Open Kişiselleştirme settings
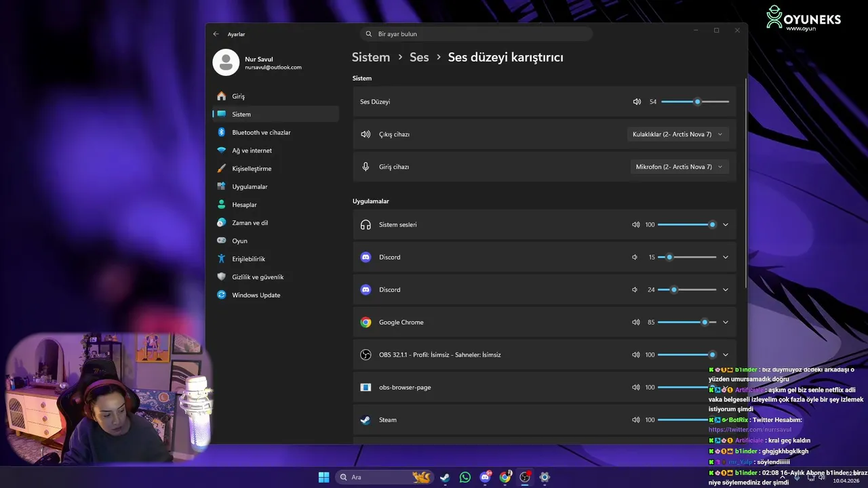The image size is (868, 488). click(x=276, y=168)
